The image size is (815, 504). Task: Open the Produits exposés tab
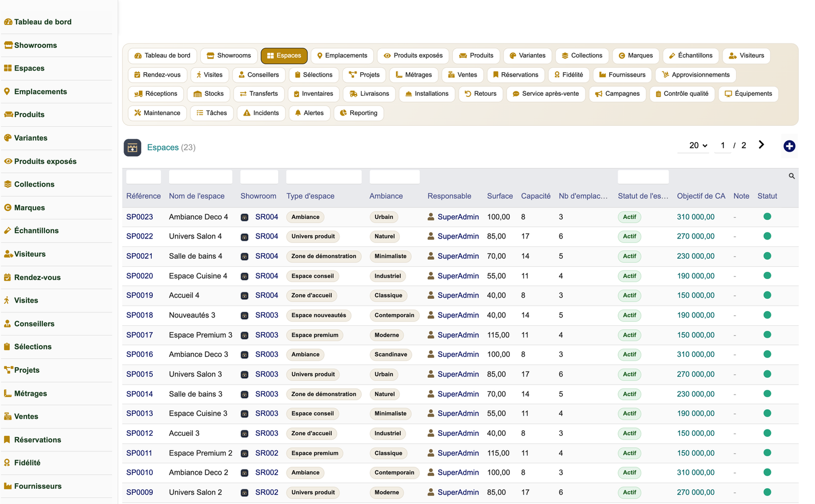click(413, 56)
